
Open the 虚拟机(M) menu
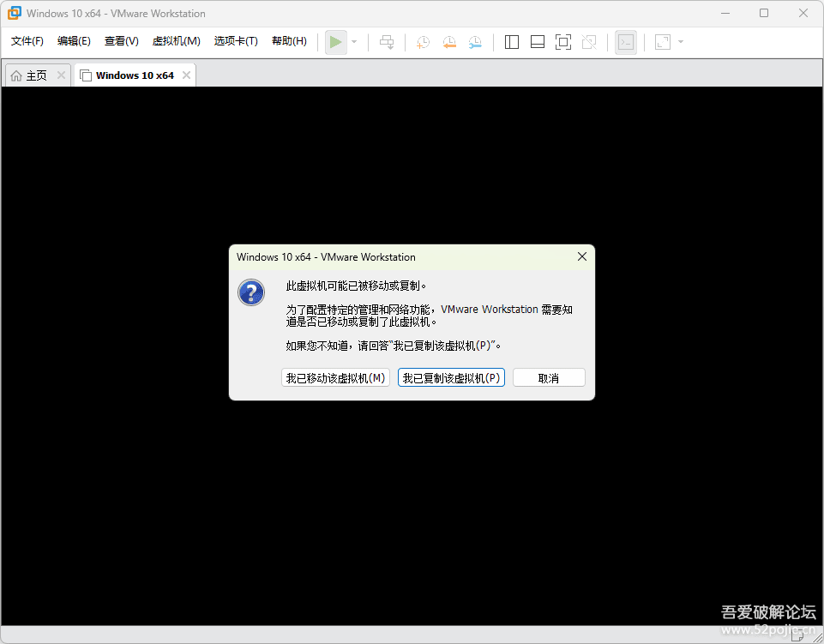tap(176, 40)
